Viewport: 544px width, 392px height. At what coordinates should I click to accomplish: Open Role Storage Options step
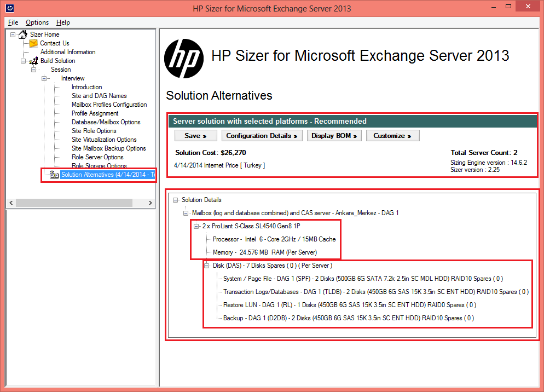coord(99,166)
